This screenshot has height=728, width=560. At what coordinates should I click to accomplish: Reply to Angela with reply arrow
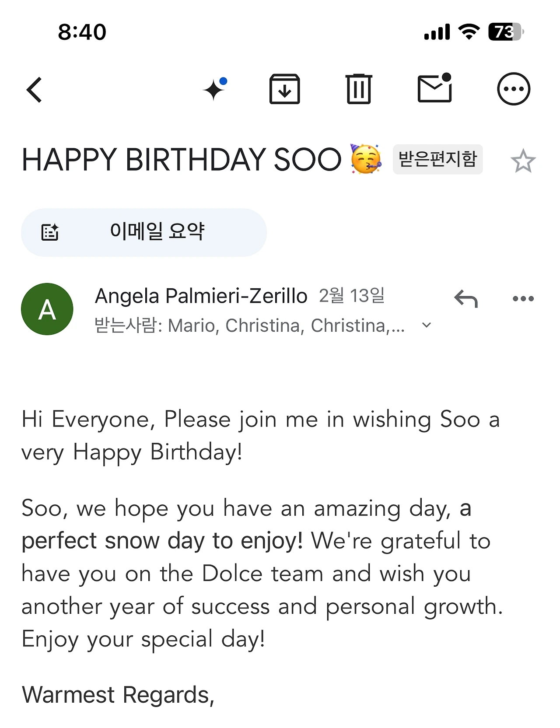[x=465, y=299]
